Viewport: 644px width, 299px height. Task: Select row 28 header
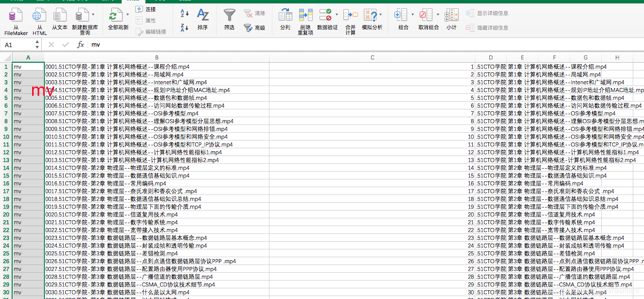[x=6, y=277]
